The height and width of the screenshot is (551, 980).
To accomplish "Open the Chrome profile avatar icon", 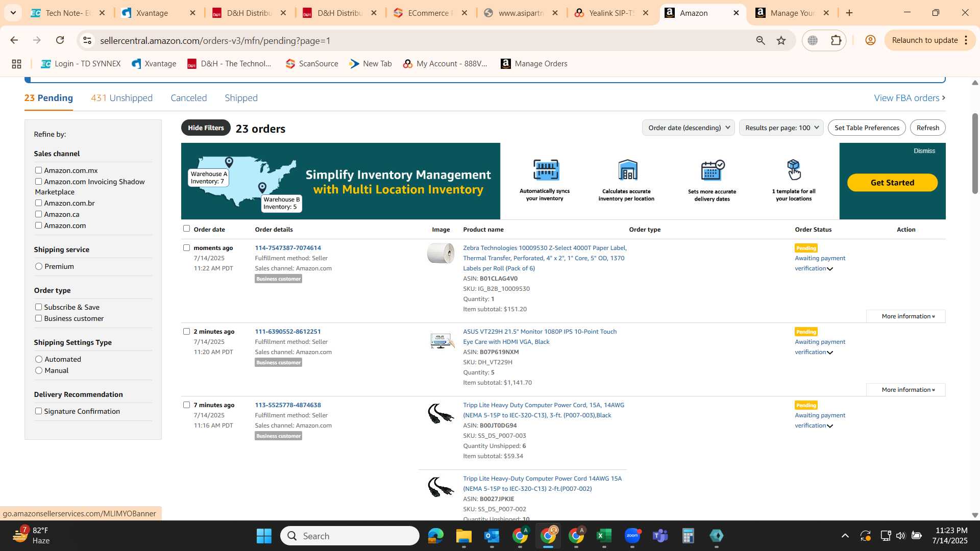I will [x=871, y=40].
